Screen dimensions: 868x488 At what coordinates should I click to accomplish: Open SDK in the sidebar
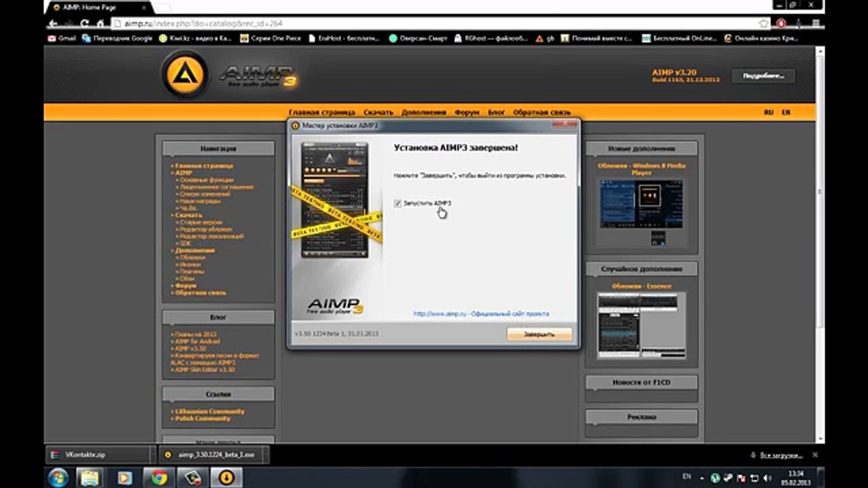[x=185, y=243]
